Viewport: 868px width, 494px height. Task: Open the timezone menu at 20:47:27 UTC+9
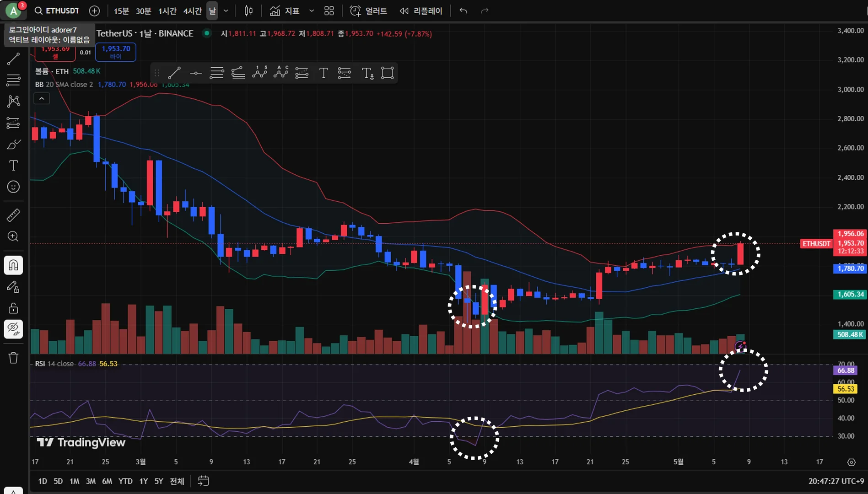coord(836,481)
